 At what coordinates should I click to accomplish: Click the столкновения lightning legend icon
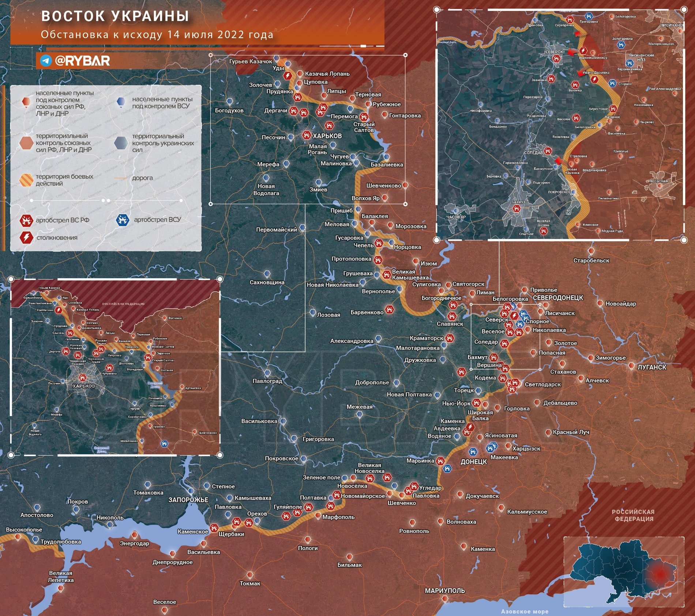pyautogui.click(x=26, y=238)
